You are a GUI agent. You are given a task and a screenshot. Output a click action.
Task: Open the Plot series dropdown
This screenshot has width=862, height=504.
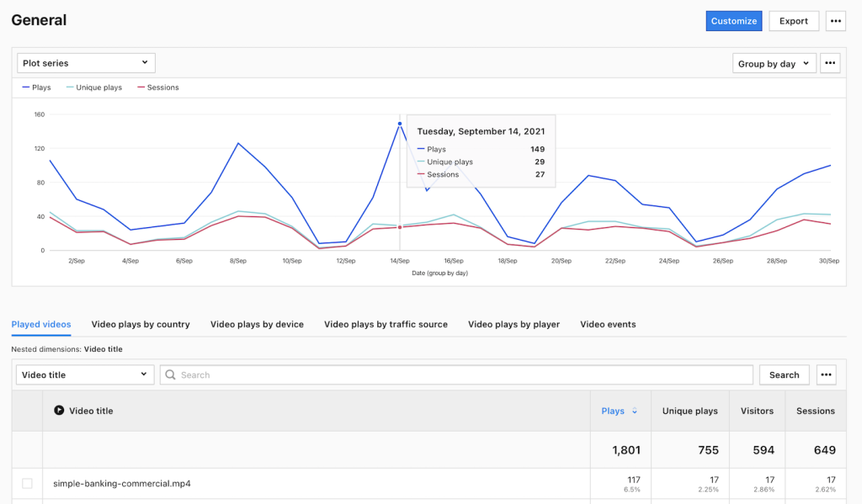click(87, 63)
